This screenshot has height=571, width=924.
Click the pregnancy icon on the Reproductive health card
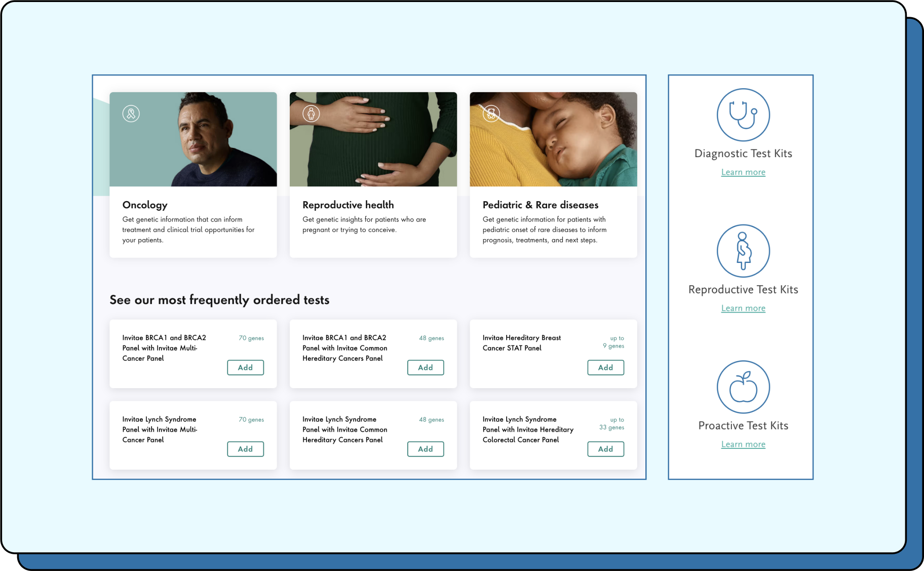(311, 113)
